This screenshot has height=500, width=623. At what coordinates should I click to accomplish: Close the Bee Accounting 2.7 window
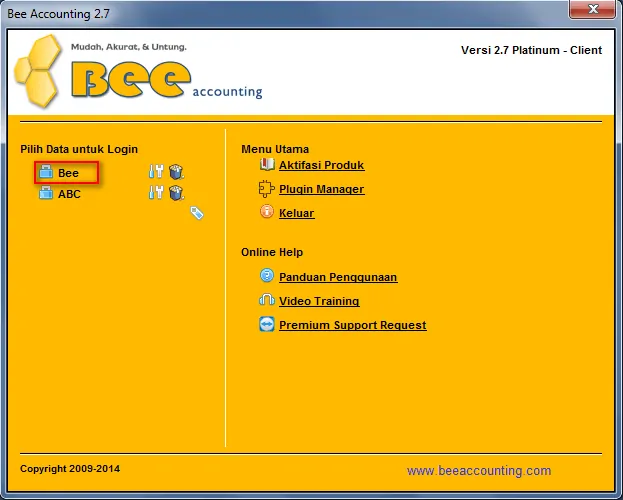592,9
